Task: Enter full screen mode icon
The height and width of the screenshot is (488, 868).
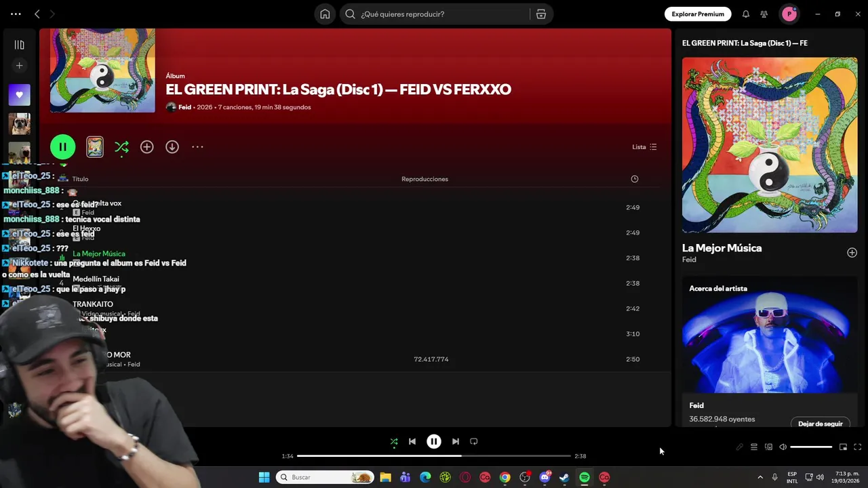Action: coord(857,447)
